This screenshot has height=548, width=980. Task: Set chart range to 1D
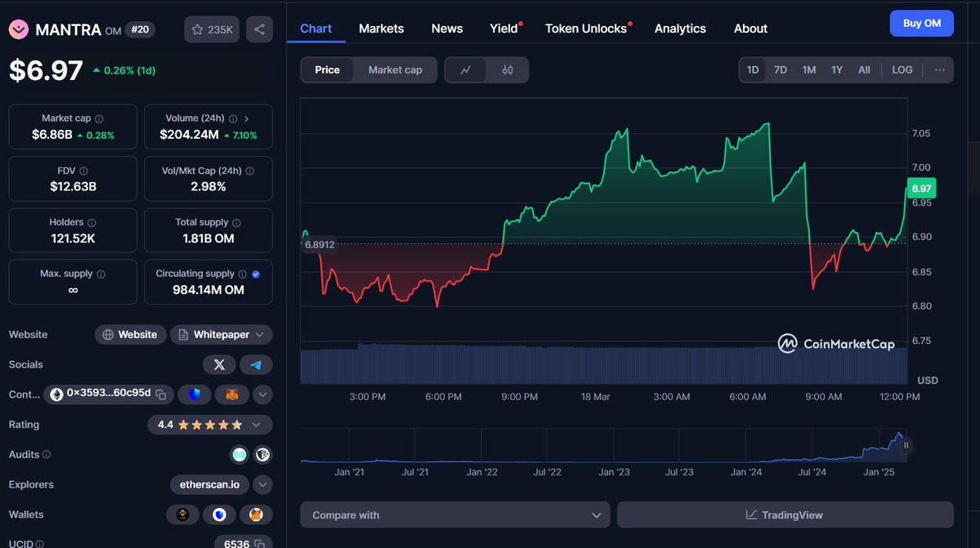point(753,70)
